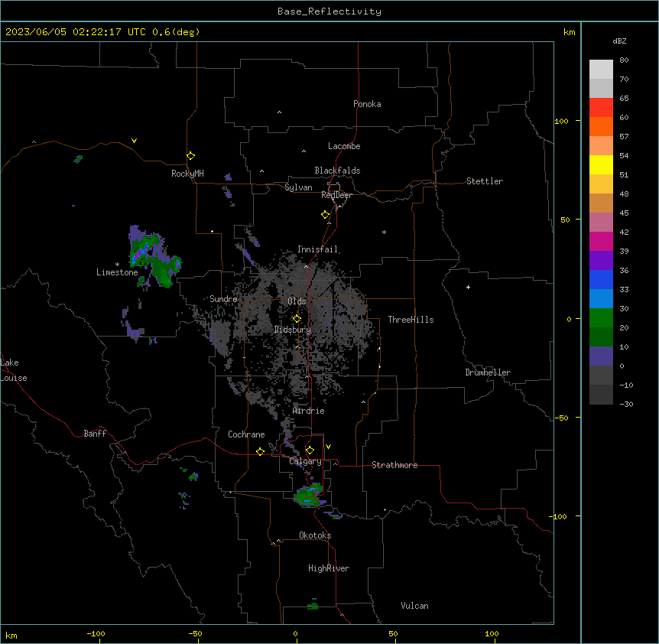Click the -30 value in dBZ legend
The image size is (659, 644).
point(626,404)
